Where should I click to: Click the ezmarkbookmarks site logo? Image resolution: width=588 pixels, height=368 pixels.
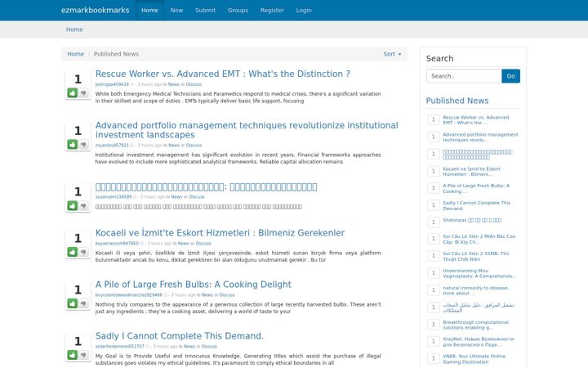[x=96, y=10]
